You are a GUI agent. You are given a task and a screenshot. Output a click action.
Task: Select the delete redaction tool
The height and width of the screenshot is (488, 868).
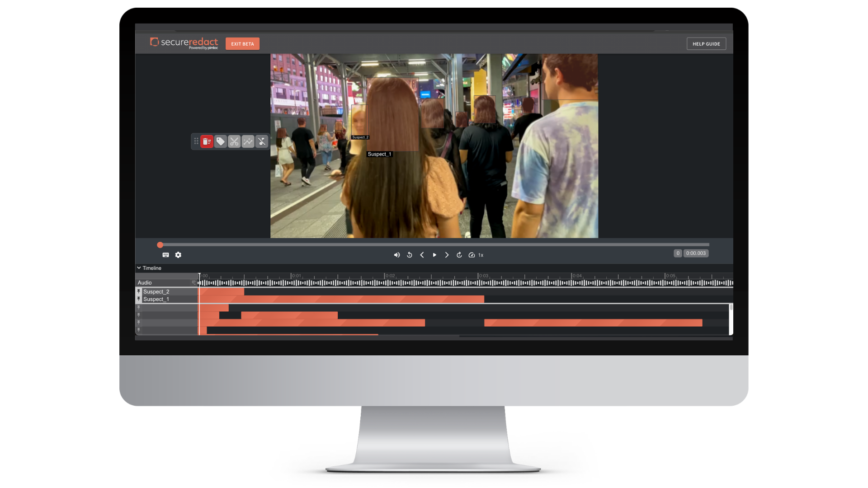pyautogui.click(x=207, y=141)
